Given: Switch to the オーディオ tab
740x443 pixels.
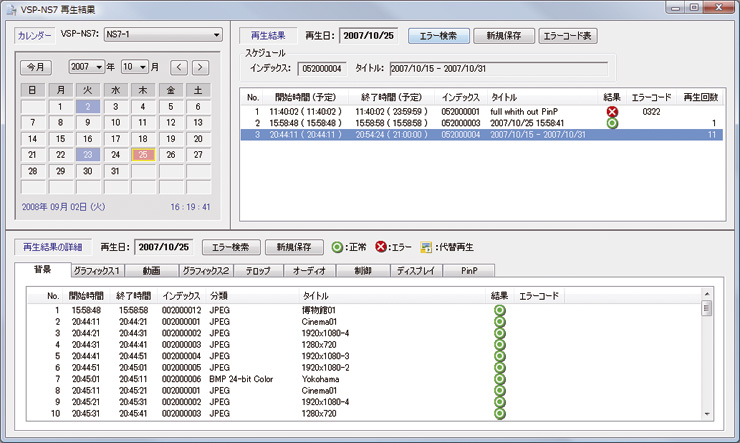Looking at the screenshot, I should coord(310,270).
